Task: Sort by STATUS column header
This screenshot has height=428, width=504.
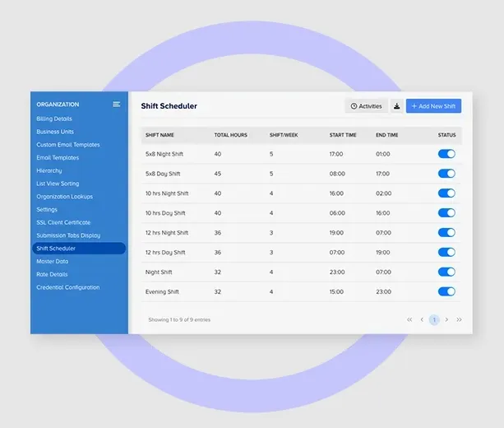Action: [446, 135]
